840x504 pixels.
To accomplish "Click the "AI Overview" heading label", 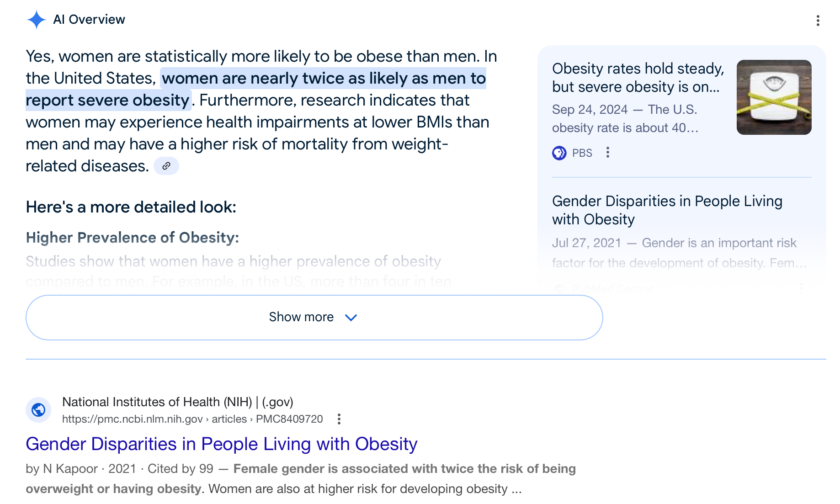I will click(x=89, y=20).
